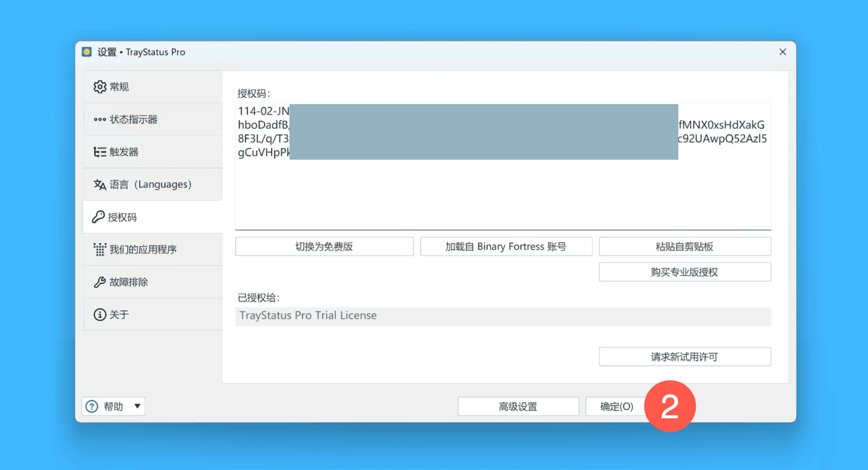Click the question mark help icon
This screenshot has height=470, width=868.
[x=92, y=407]
